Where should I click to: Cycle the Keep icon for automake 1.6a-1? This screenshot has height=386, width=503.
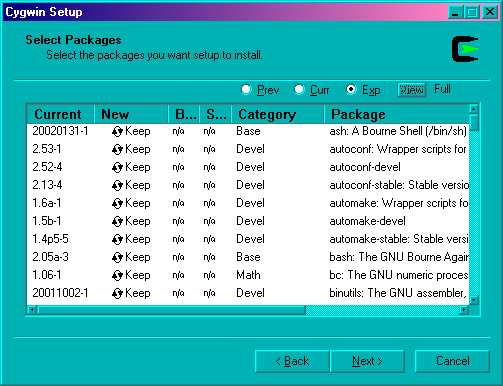pos(117,204)
